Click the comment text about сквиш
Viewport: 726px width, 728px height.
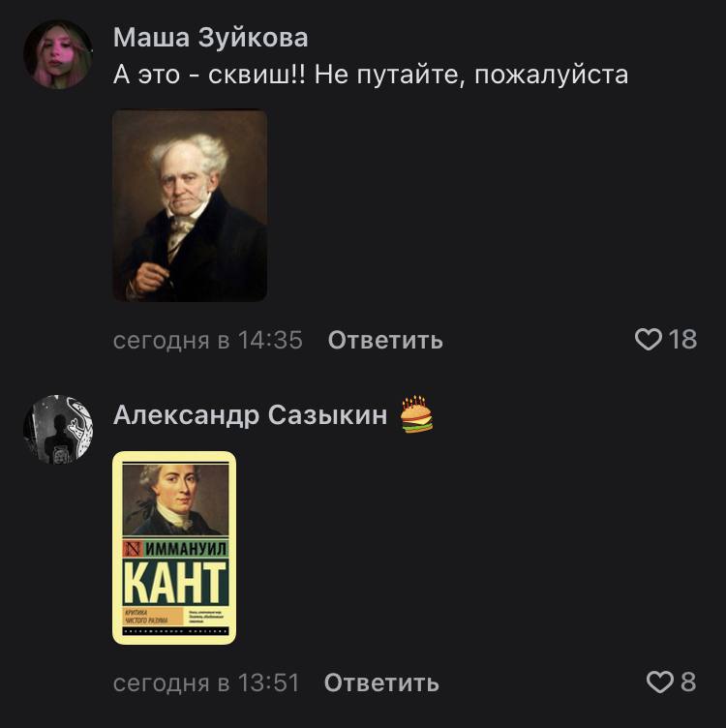pyautogui.click(x=371, y=75)
